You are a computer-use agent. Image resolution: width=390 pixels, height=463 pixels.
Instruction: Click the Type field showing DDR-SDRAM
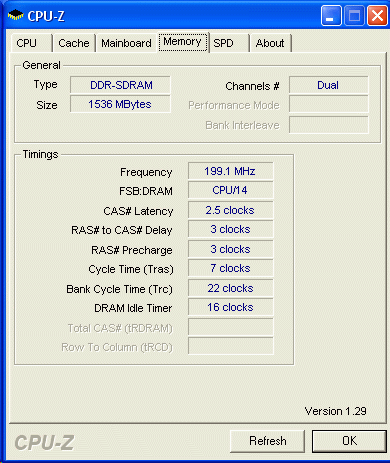120,85
